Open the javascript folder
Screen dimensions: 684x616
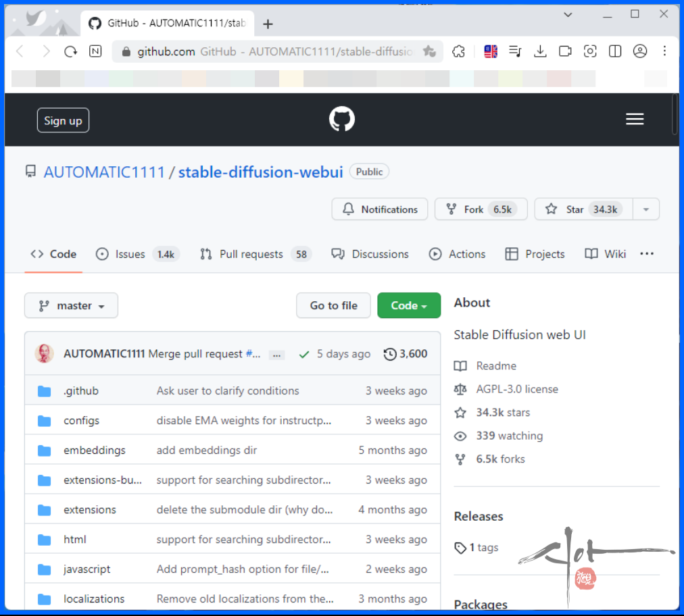click(x=87, y=569)
